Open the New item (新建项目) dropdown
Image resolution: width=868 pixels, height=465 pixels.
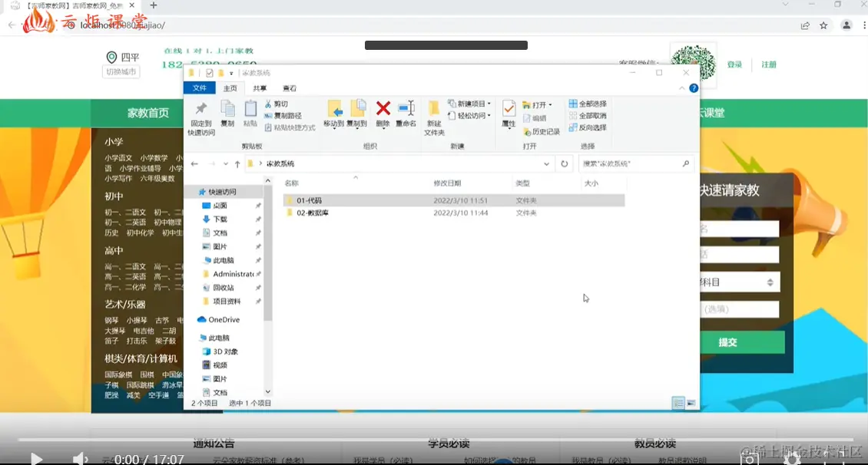click(469, 104)
